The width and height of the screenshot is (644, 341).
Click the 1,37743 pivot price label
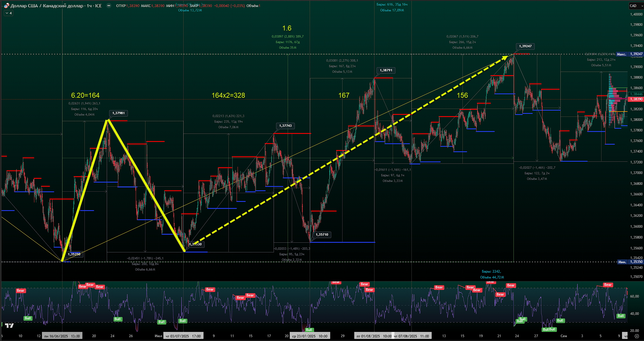285,126
